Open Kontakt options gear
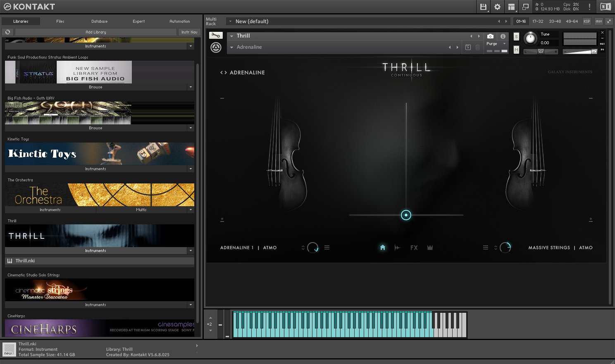 (497, 7)
